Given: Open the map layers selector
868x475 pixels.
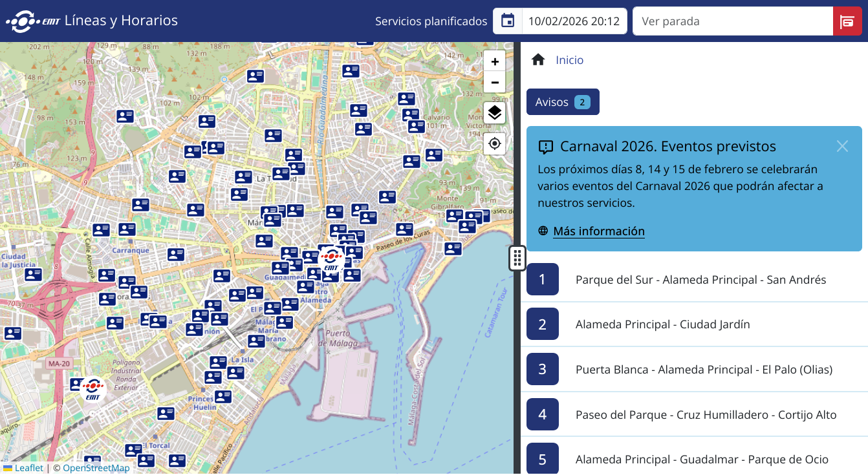Looking at the screenshot, I should coord(495,113).
